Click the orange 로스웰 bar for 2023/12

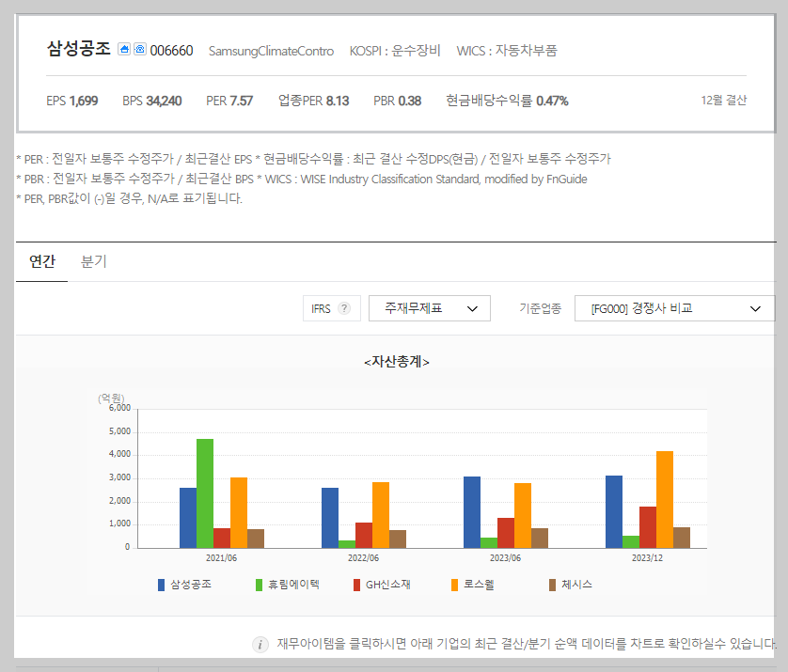pos(665,499)
